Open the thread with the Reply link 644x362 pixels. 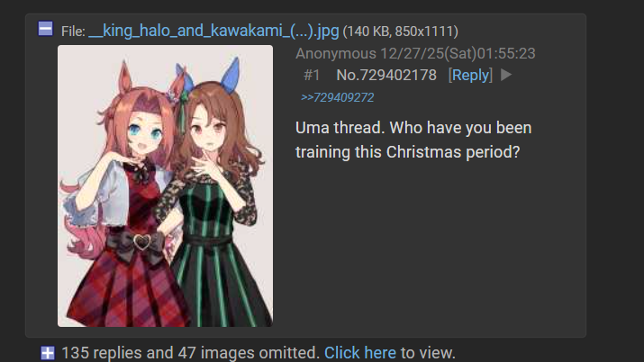pos(470,75)
